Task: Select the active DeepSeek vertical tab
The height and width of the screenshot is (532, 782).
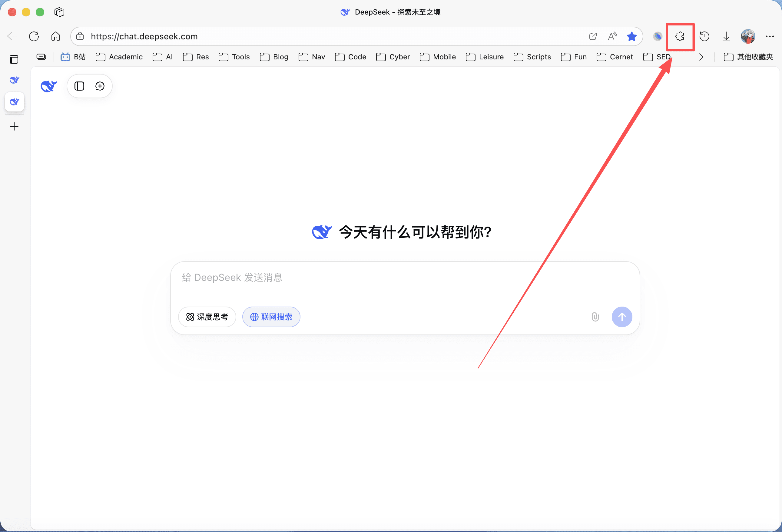Action: click(14, 102)
